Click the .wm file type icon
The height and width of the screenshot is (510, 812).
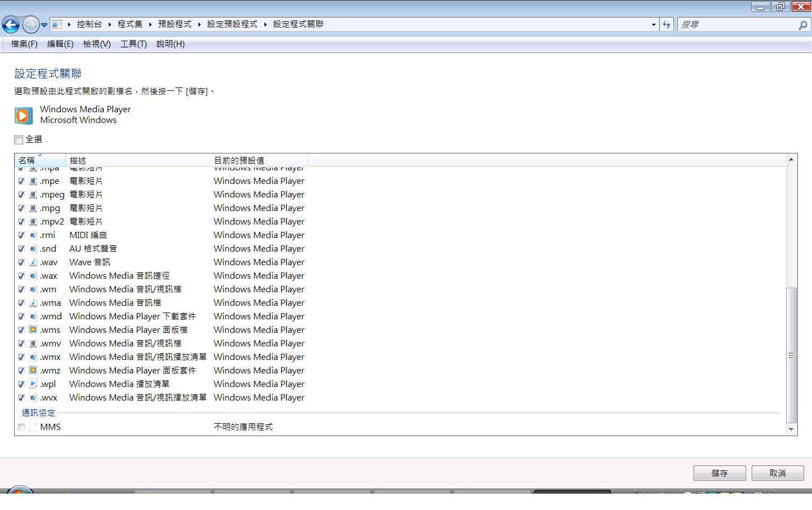click(33, 289)
